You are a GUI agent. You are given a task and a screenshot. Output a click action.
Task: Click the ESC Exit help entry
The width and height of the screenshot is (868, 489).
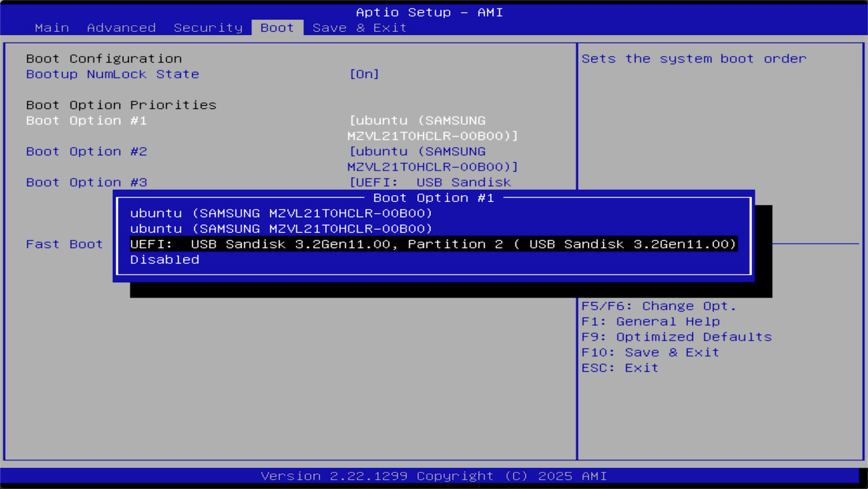tap(619, 368)
